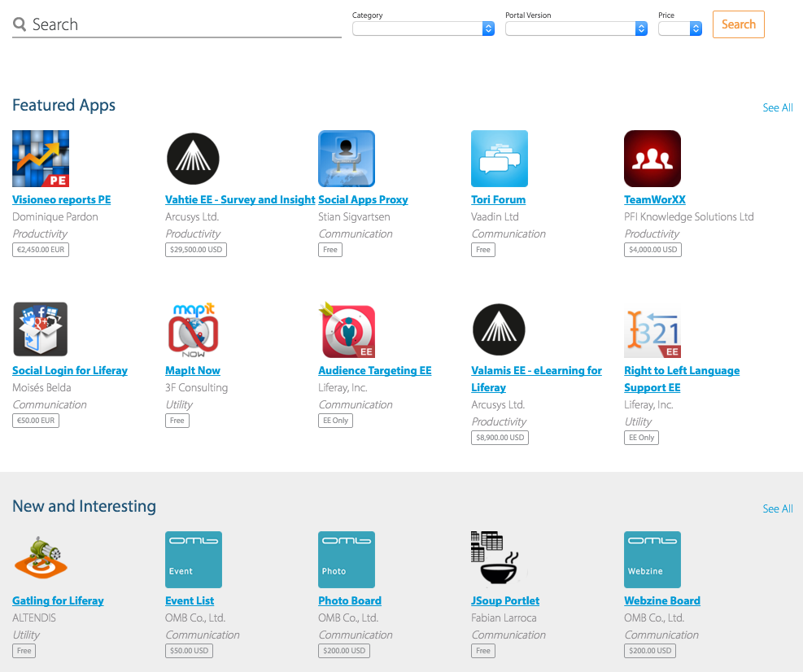Open the Audience Targeting EE link
Viewport: 803px width, 672px height.
[375, 370]
